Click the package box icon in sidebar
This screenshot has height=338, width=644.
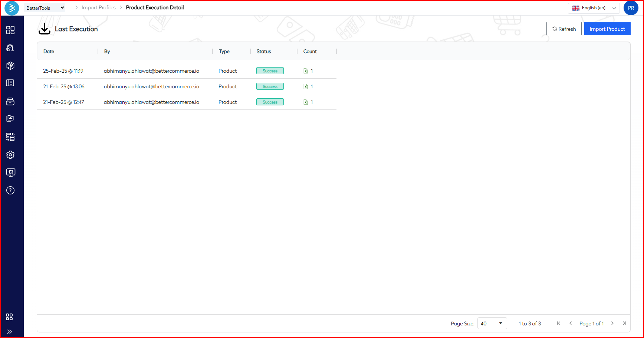10,66
